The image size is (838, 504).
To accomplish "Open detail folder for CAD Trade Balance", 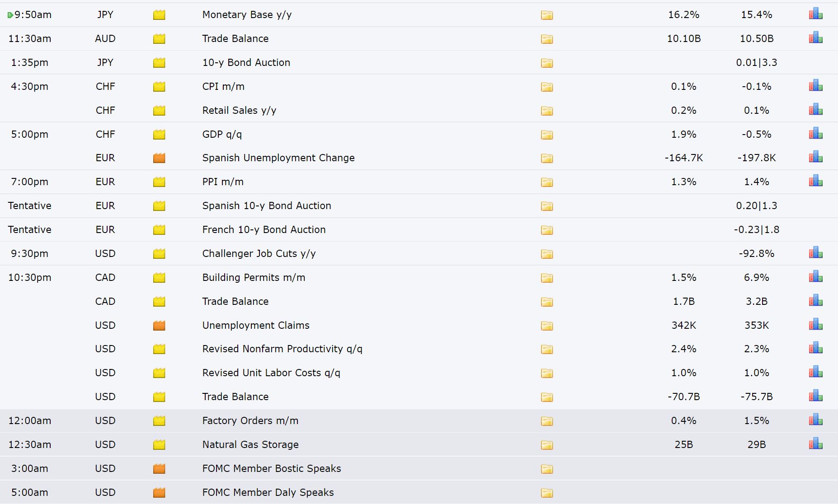I will coord(547,302).
